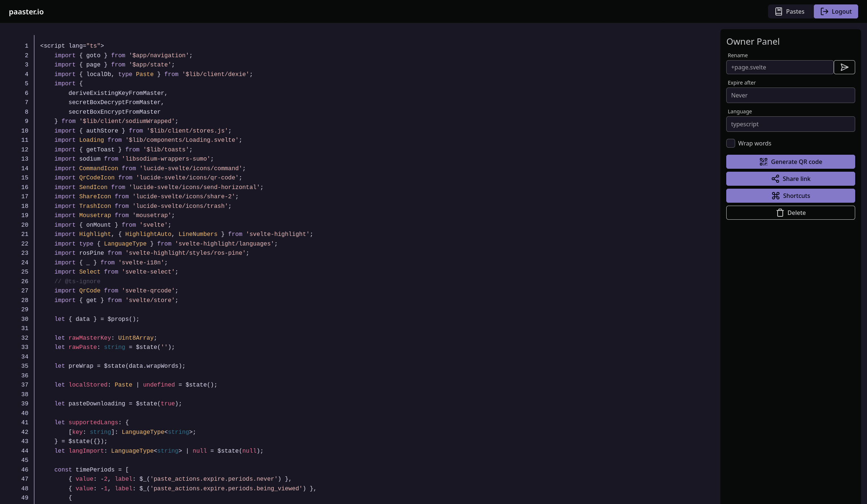The image size is (867, 504).
Task: Click the Logout button label
Action: click(842, 11)
